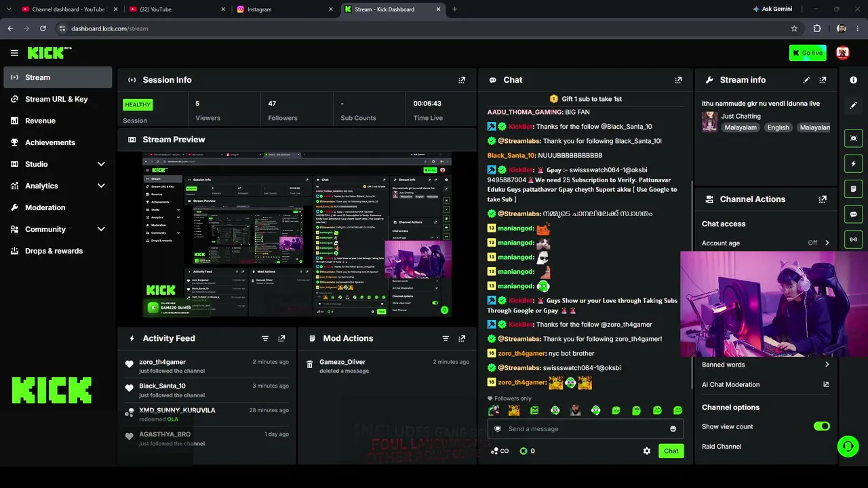This screenshot has width=868, height=488.
Task: Click the first emote in the chat emote row
Action: tap(494, 410)
